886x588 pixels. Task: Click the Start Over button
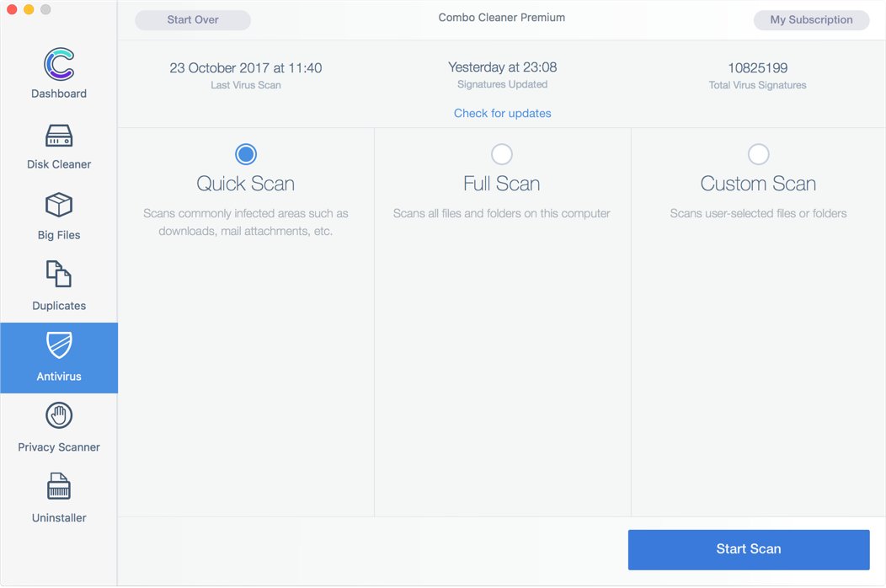tap(193, 19)
